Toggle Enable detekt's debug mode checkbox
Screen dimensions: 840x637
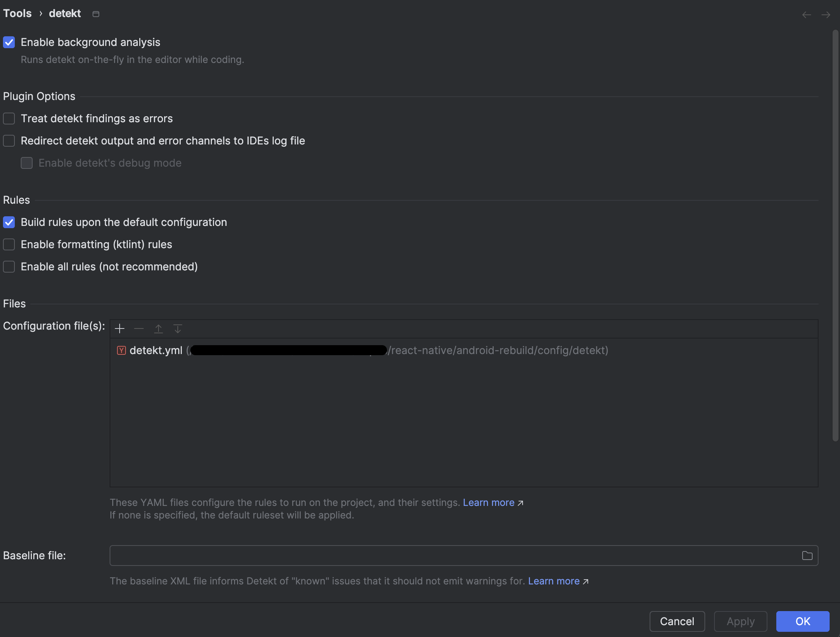(x=27, y=163)
